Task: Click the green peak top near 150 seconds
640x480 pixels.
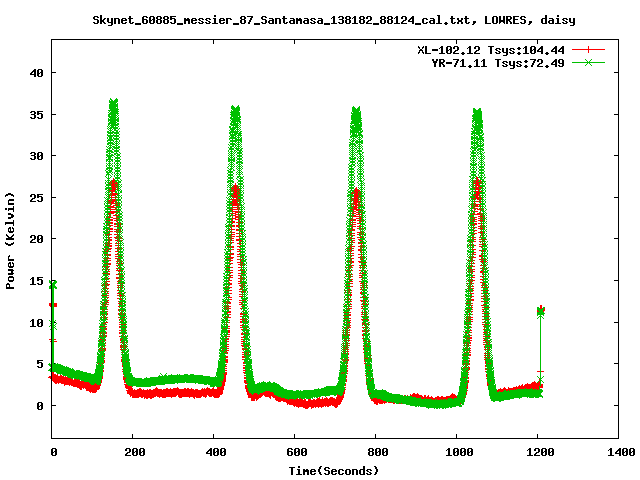Action: pyautogui.click(x=113, y=102)
